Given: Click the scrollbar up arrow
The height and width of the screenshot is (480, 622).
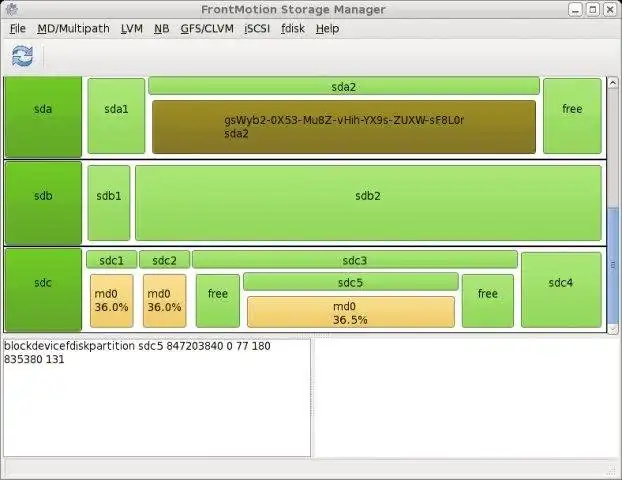Looking at the screenshot, I should (613, 83).
